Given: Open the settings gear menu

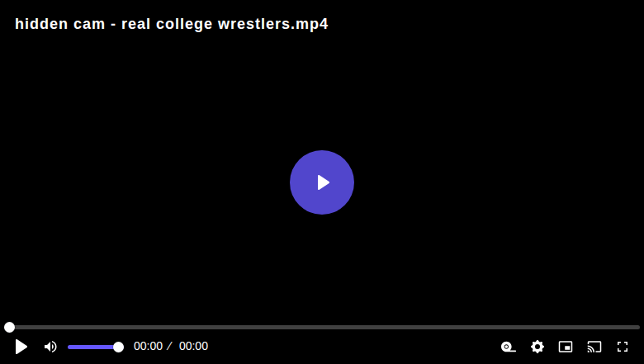Looking at the screenshot, I should [x=537, y=347].
